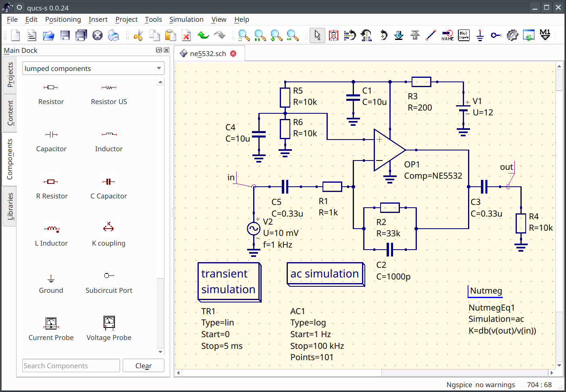Open the Tools menu
566x392 pixels.
point(153,19)
